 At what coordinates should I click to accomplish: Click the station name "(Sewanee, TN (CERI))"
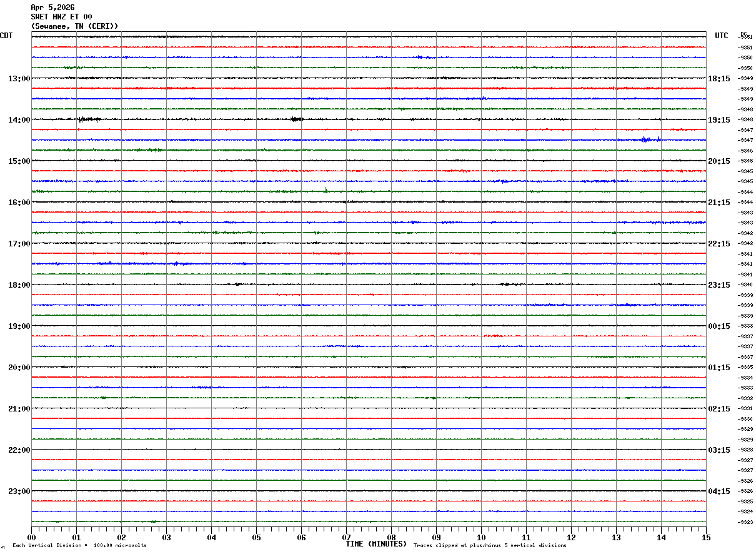coord(74,26)
